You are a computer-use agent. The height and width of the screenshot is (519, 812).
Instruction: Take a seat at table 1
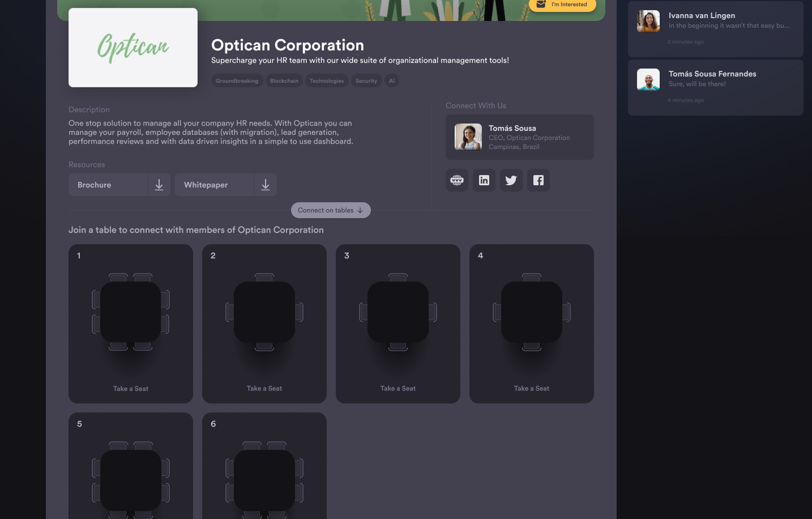(x=131, y=389)
